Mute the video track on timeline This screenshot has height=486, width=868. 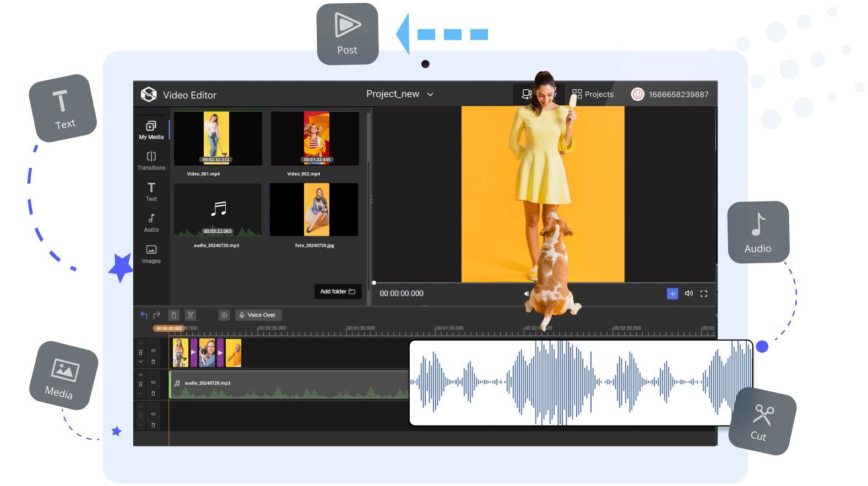pos(153,351)
